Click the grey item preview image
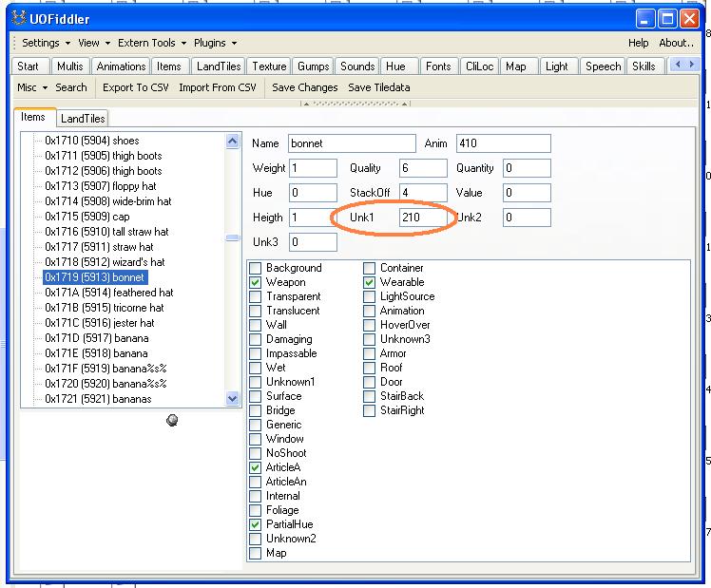 [172, 421]
